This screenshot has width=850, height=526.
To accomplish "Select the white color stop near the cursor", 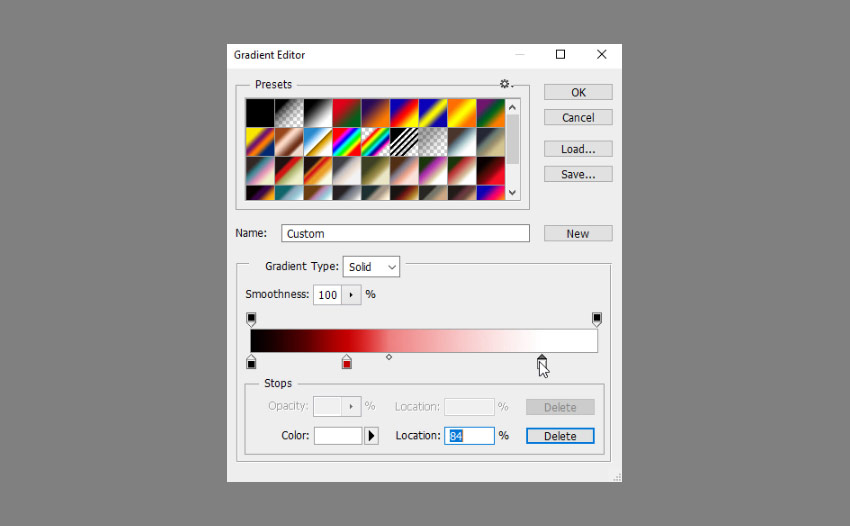I will pos(542,362).
